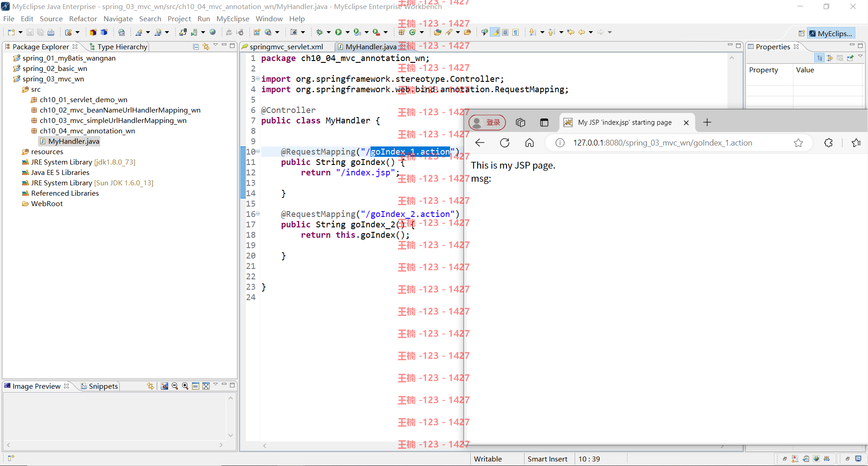Select MyHandler.java in Package Explorer
Viewport: 868px width, 466px height.
tap(70, 141)
